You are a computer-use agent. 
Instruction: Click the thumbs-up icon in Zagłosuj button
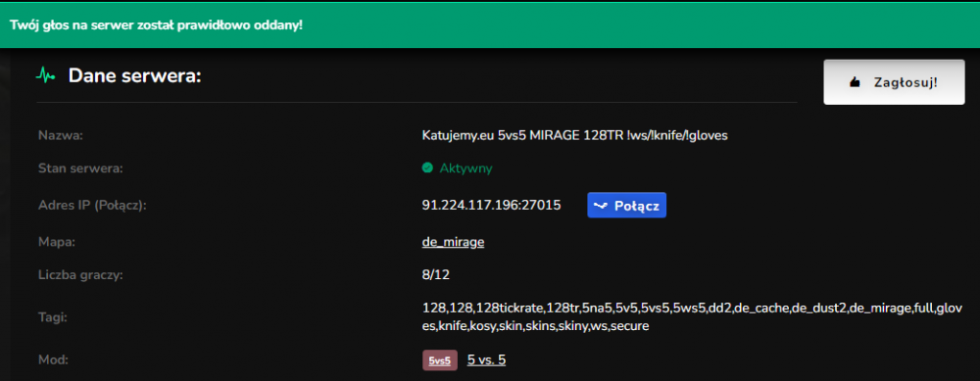[855, 82]
